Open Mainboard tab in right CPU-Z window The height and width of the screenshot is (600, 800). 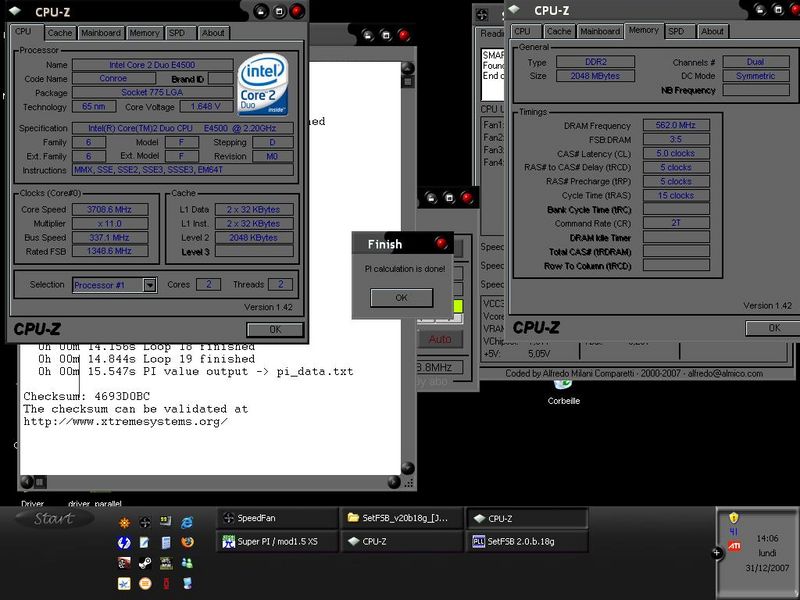point(600,31)
